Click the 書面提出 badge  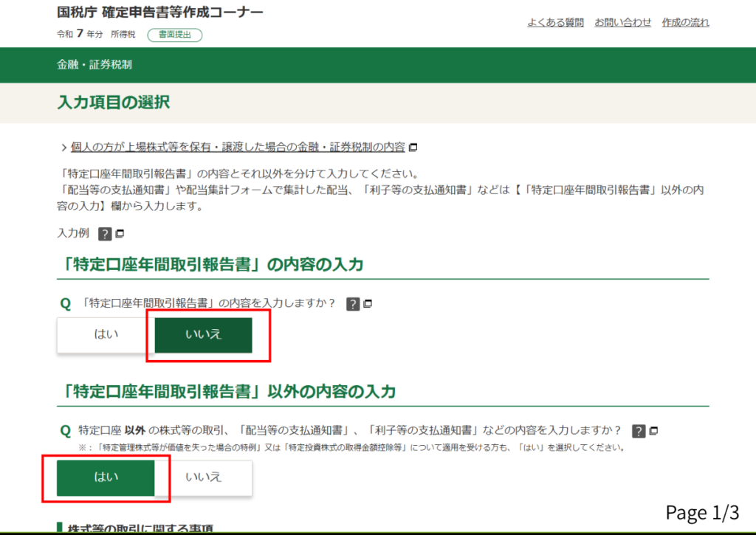[x=174, y=35]
